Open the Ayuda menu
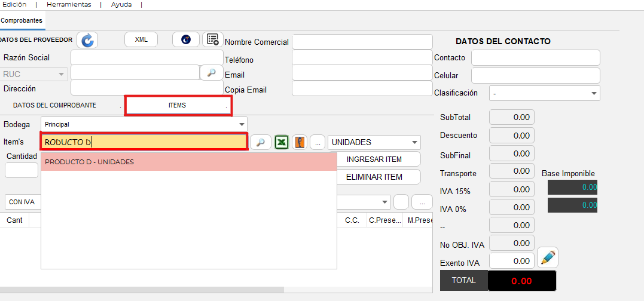 (x=121, y=4)
